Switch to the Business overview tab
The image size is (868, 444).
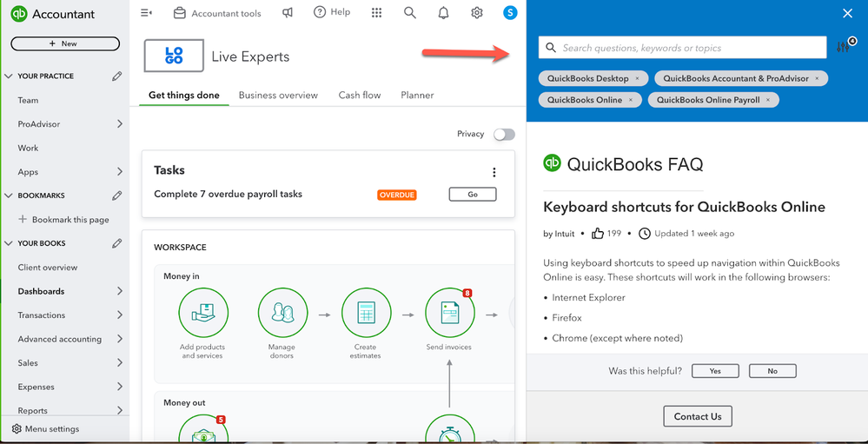(x=278, y=96)
